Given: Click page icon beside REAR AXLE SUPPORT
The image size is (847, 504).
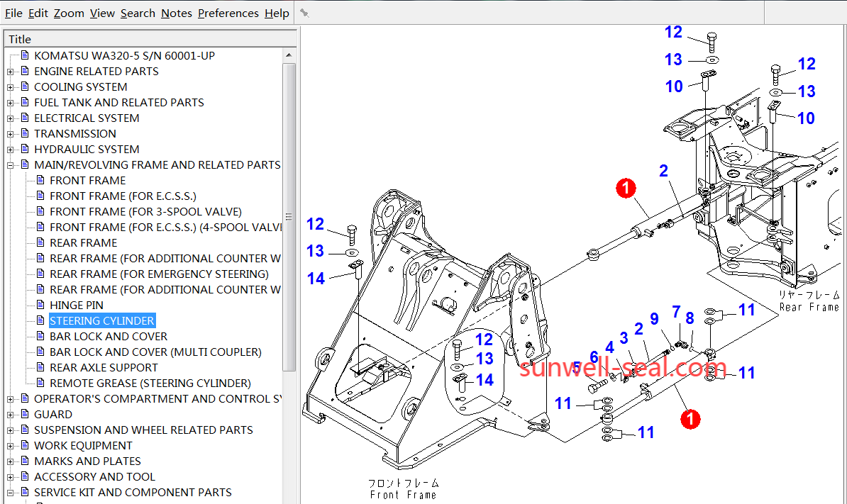Looking at the screenshot, I should (40, 367).
